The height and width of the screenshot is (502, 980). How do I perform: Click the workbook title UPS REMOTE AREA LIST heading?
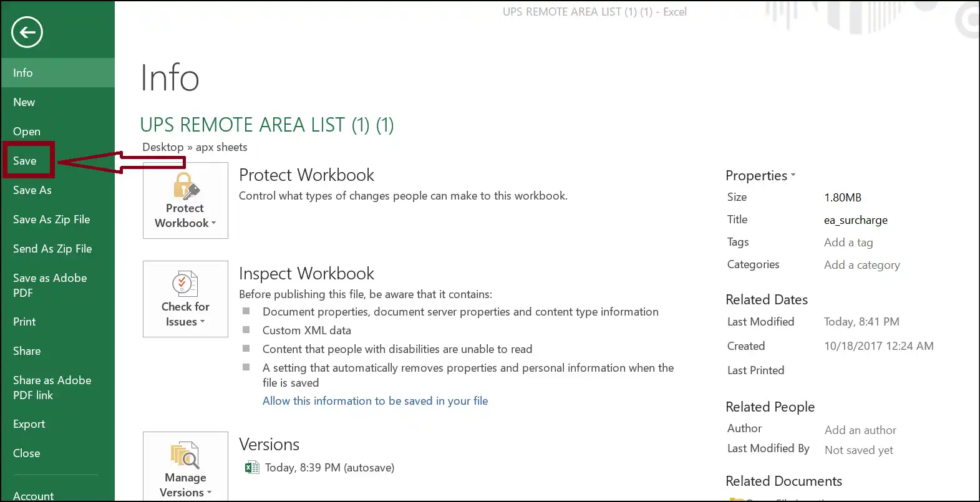[x=266, y=125]
